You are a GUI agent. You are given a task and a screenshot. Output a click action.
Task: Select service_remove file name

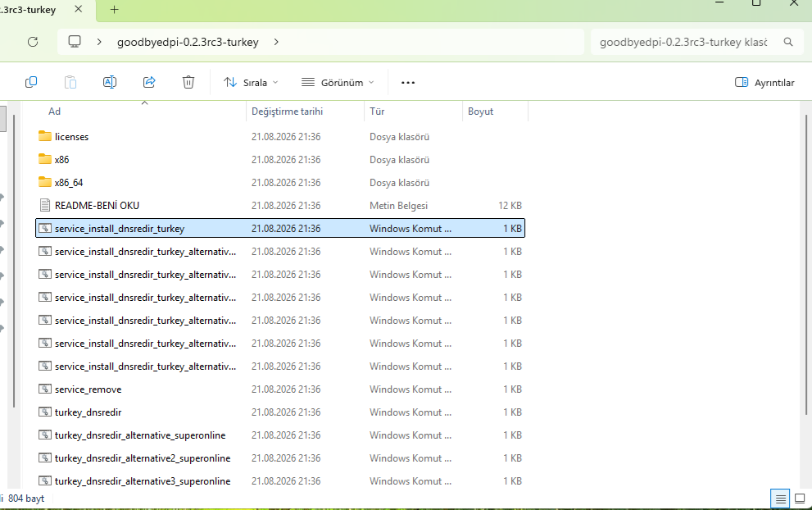88,389
